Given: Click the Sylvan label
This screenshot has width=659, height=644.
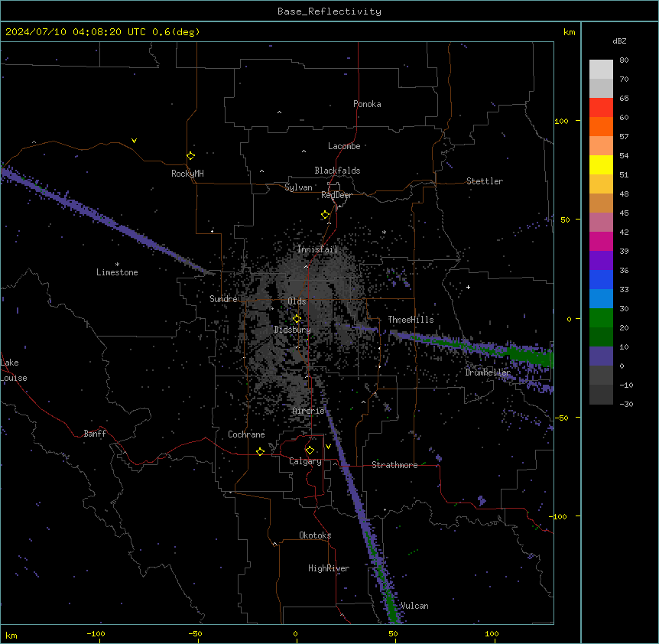Looking at the screenshot, I should [298, 187].
